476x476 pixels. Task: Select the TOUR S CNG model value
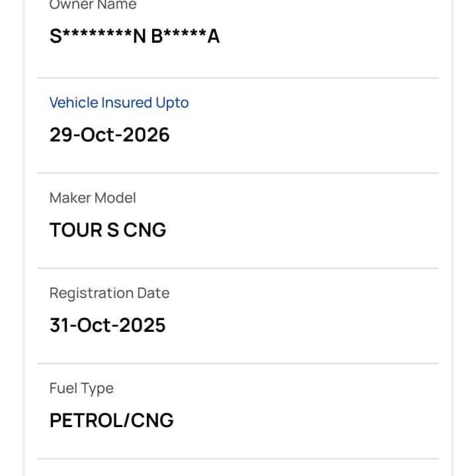coord(108,230)
